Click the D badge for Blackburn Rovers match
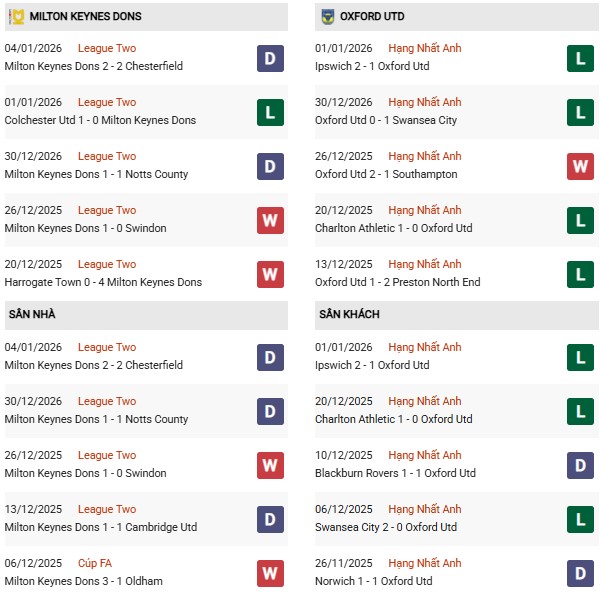This screenshot has height=596, width=600. coord(580,464)
